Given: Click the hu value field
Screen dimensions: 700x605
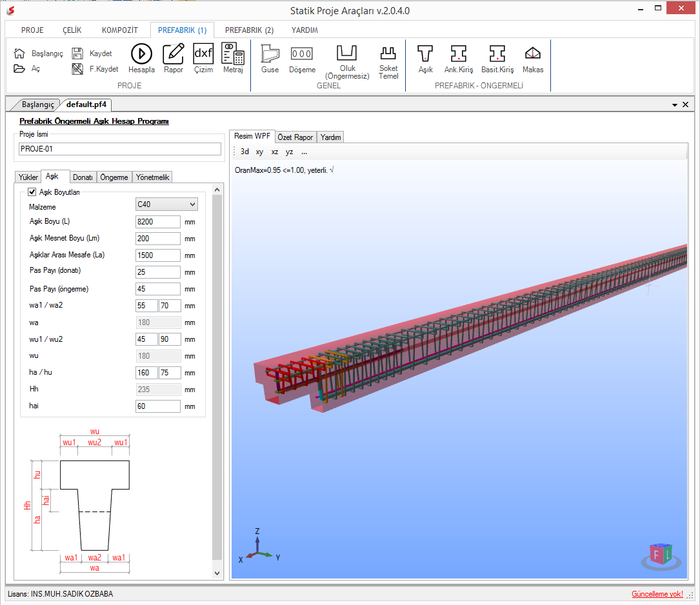Looking at the screenshot, I should tap(170, 373).
